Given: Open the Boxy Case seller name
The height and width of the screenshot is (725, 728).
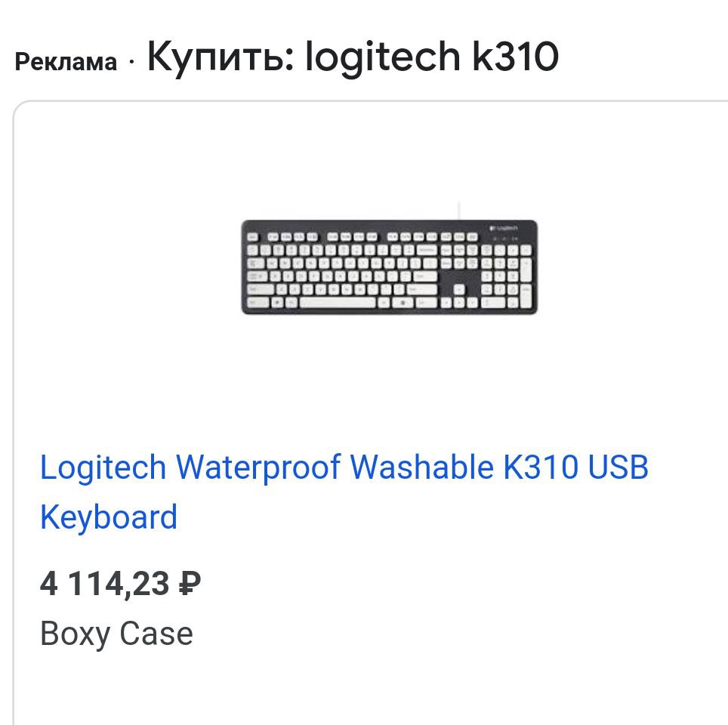Looking at the screenshot, I should (x=116, y=634).
